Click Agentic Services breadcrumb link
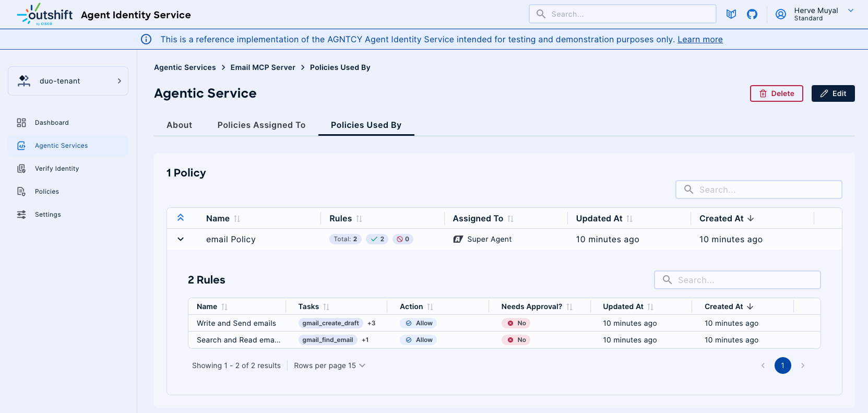Screen dimensions: 868x413 [185, 67]
